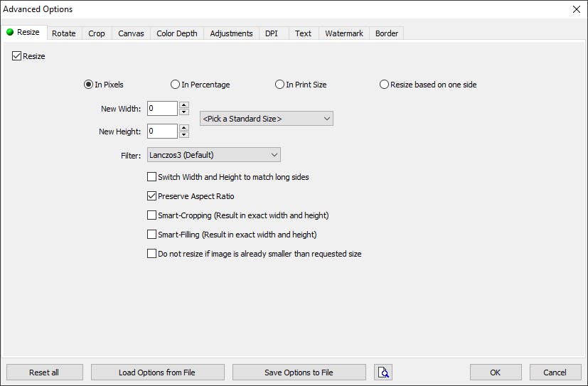
Task: Go to the Crop tab
Action: pyautogui.click(x=97, y=33)
